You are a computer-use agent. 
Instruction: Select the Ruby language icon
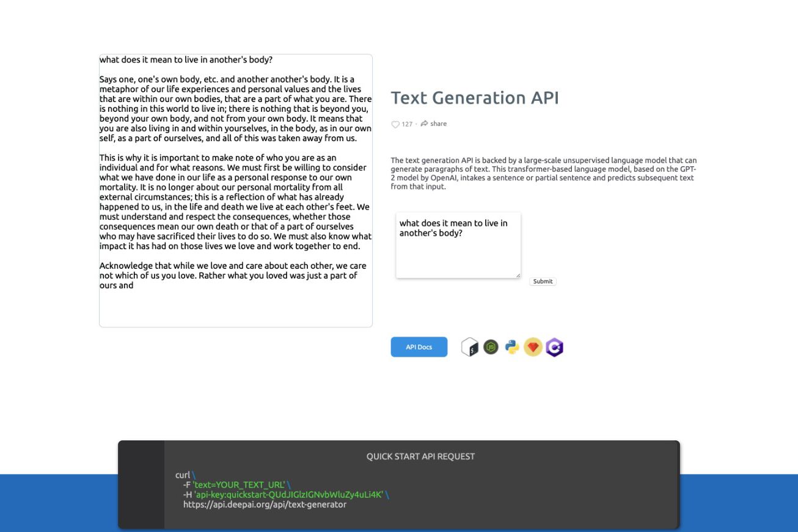(533, 347)
